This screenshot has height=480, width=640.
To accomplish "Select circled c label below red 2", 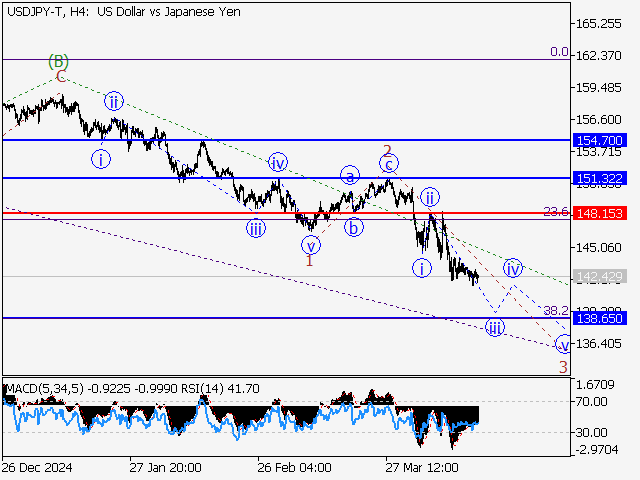I will (x=389, y=163).
